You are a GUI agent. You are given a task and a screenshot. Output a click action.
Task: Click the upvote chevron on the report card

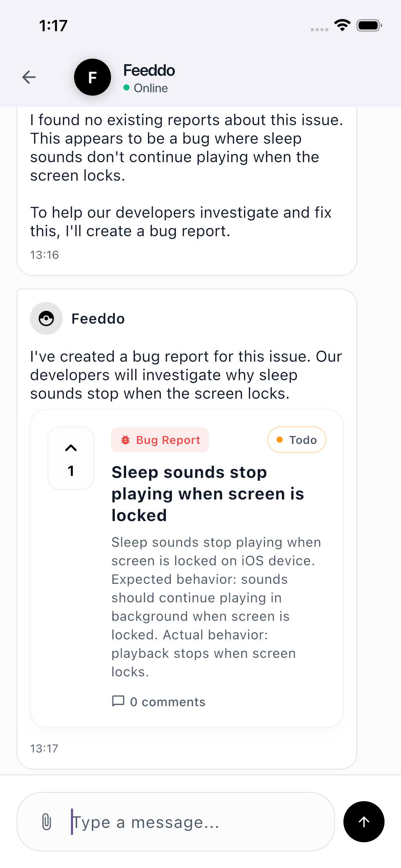(71, 447)
